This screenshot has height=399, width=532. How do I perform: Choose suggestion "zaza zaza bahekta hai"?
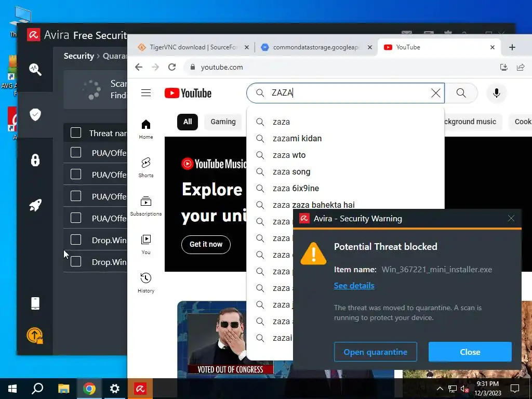tap(345, 204)
